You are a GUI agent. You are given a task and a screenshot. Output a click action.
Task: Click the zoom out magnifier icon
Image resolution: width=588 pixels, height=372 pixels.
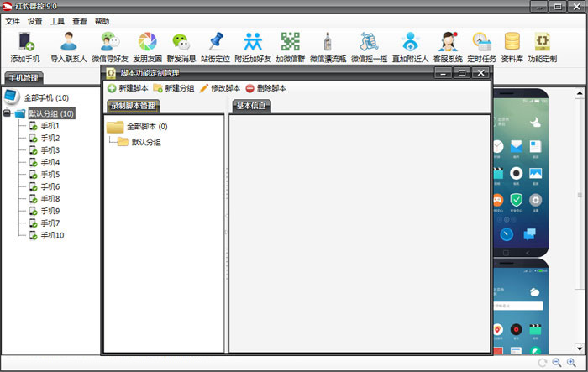pyautogui.click(x=556, y=362)
